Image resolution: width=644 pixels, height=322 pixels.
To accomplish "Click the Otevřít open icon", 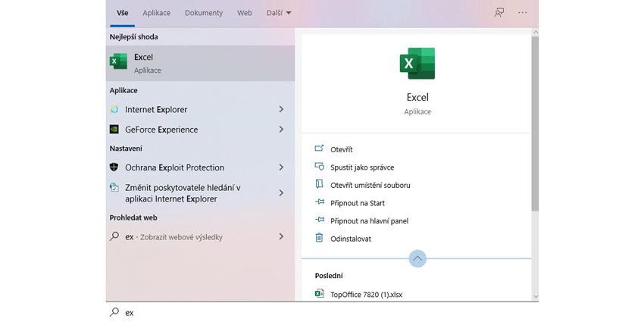I will pyautogui.click(x=319, y=149).
